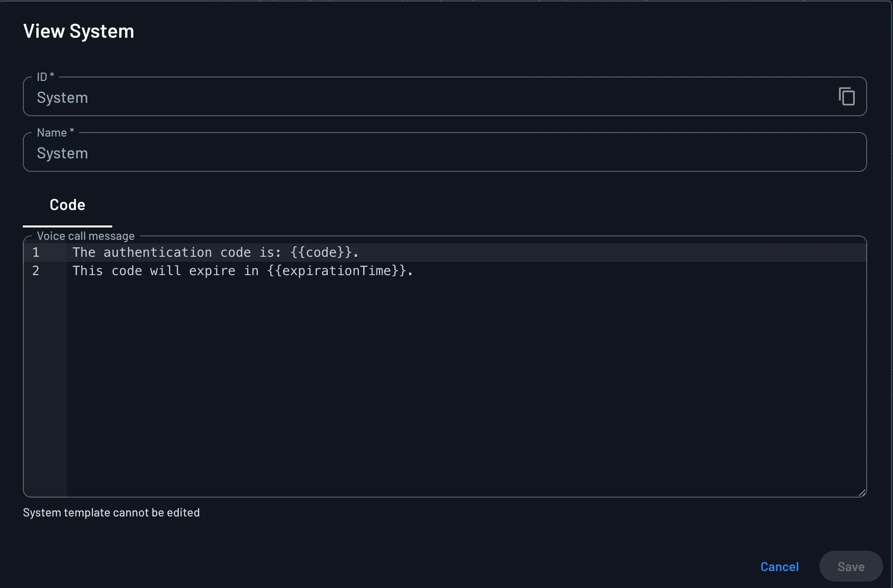
Task: Click the line 'This code will expire in'
Action: (243, 271)
